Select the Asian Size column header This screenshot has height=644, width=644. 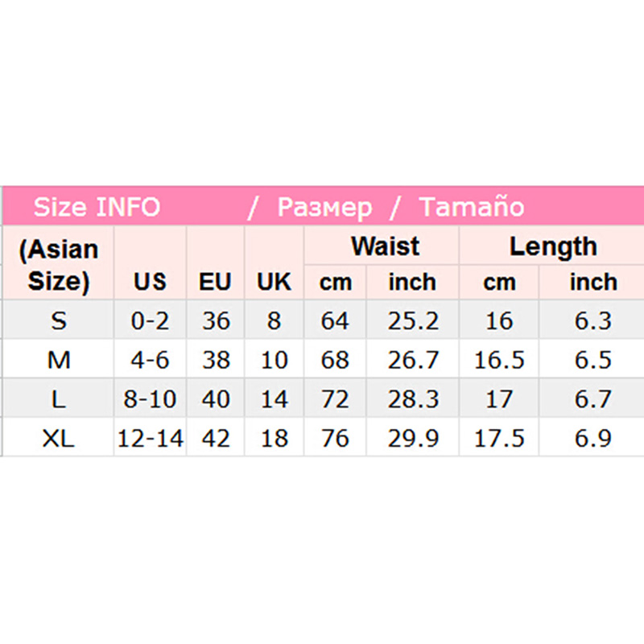pos(58,265)
